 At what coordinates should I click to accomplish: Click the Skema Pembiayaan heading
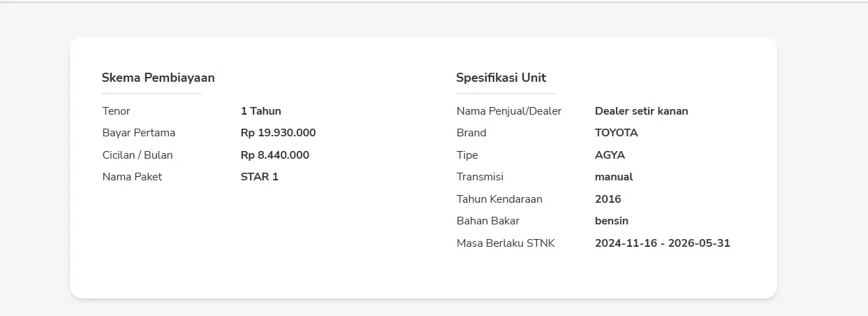[158, 78]
